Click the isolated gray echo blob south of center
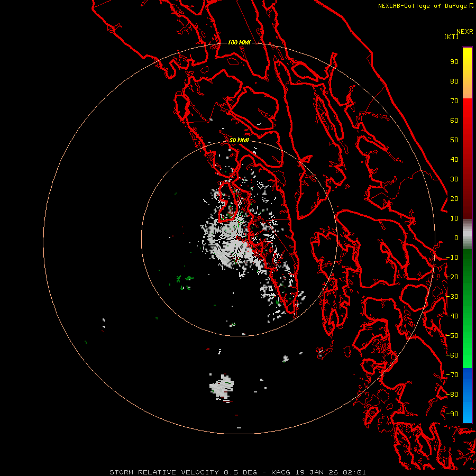This screenshot has width=476, height=476. pyautogui.click(x=222, y=387)
